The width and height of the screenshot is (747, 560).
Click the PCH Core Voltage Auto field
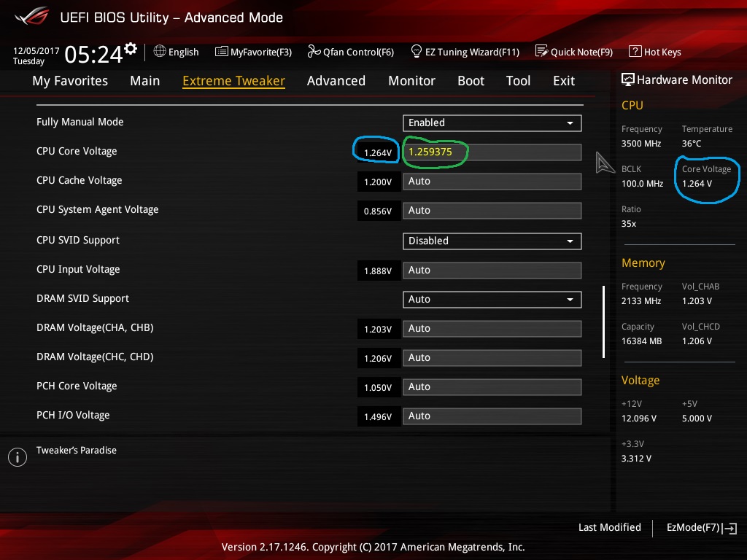point(492,387)
